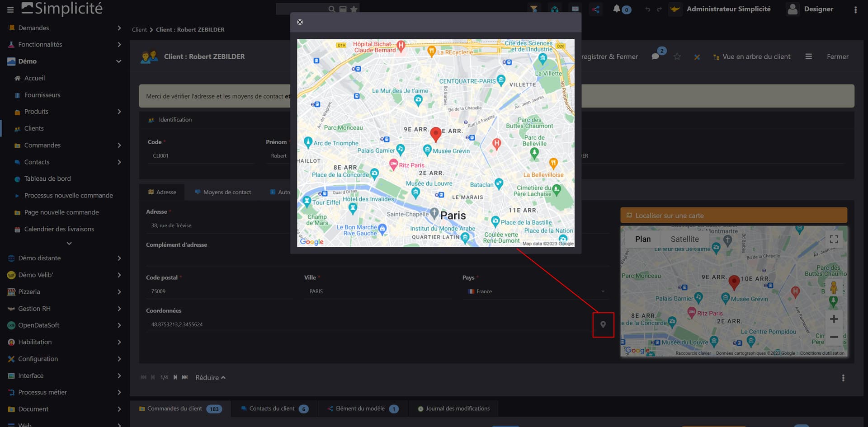
Task: Click Localiser sur une carte button
Action: (734, 216)
